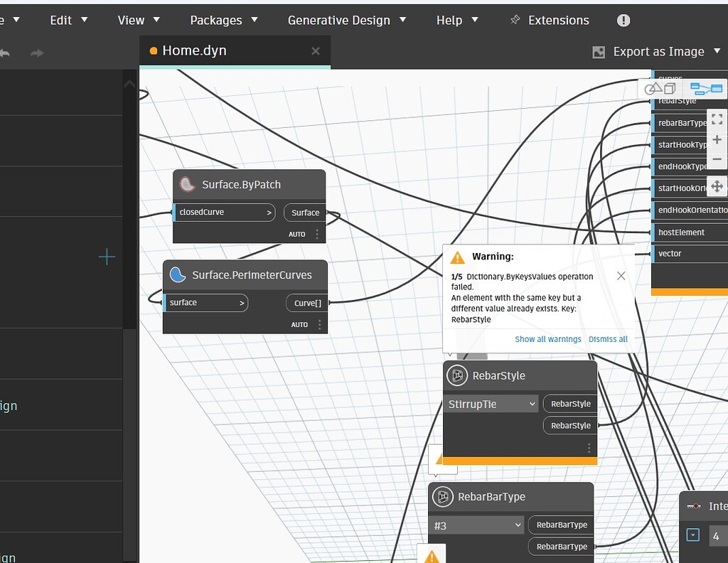728x563 pixels.
Task: Expand the Export as Image chevron
Action: click(717, 51)
